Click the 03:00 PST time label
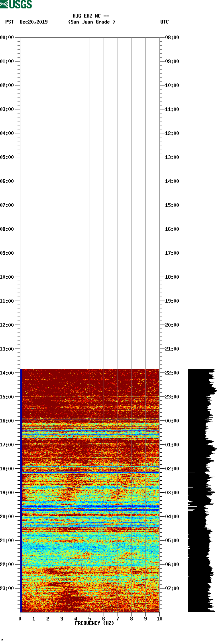The width and height of the screenshot is (220, 644). (x=7, y=109)
